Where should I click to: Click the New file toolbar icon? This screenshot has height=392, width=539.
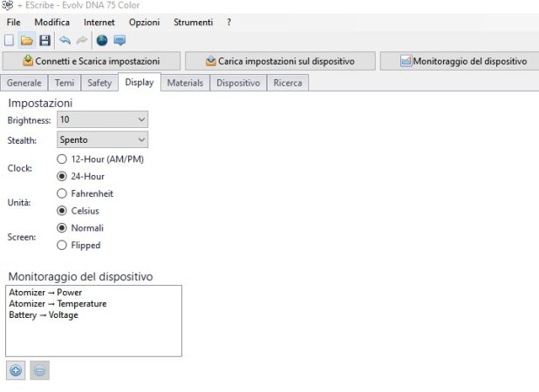pos(10,40)
